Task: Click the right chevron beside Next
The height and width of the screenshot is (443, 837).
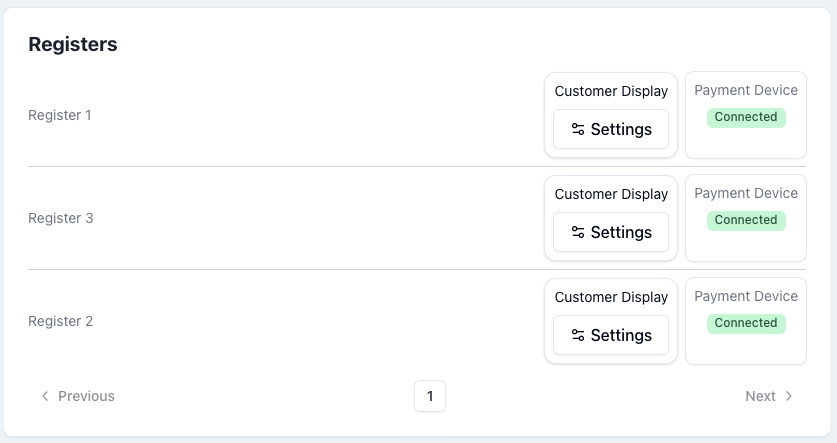Action: [789, 396]
